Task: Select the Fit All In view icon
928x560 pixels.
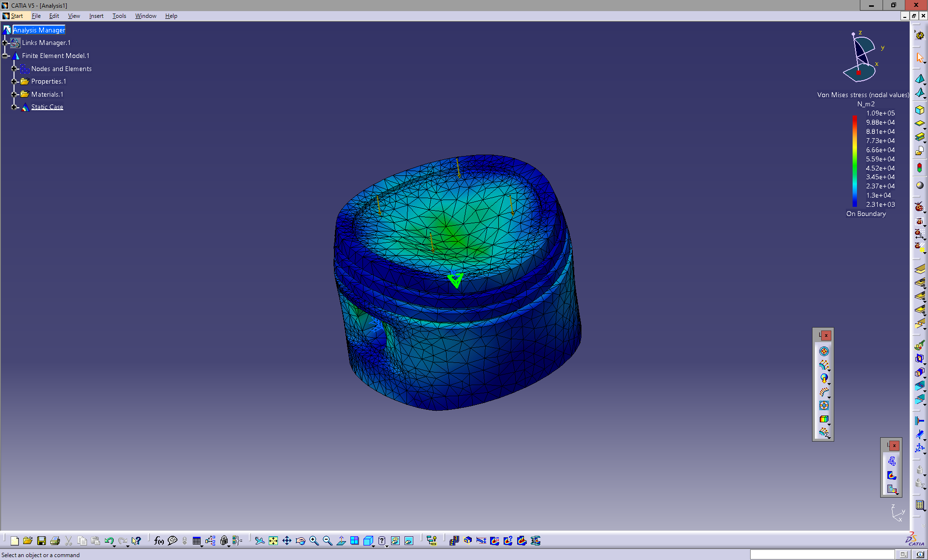Action: coord(274,541)
